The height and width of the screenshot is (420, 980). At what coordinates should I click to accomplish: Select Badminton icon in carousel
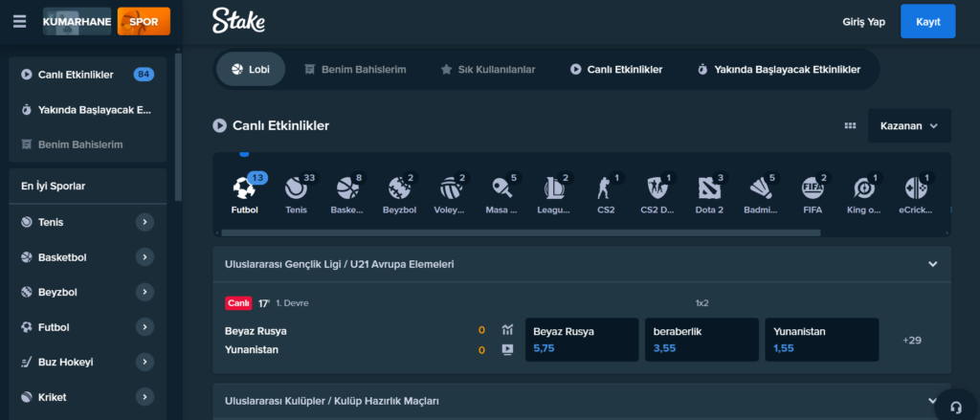click(x=761, y=194)
